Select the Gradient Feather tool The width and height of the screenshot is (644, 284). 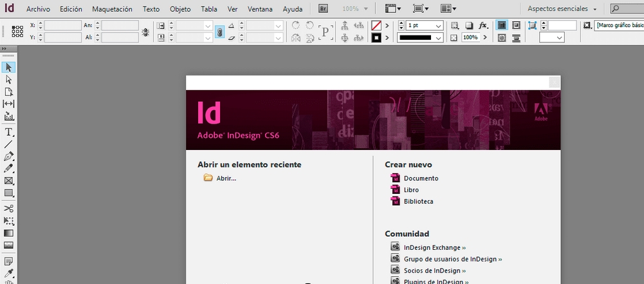pyautogui.click(x=8, y=245)
